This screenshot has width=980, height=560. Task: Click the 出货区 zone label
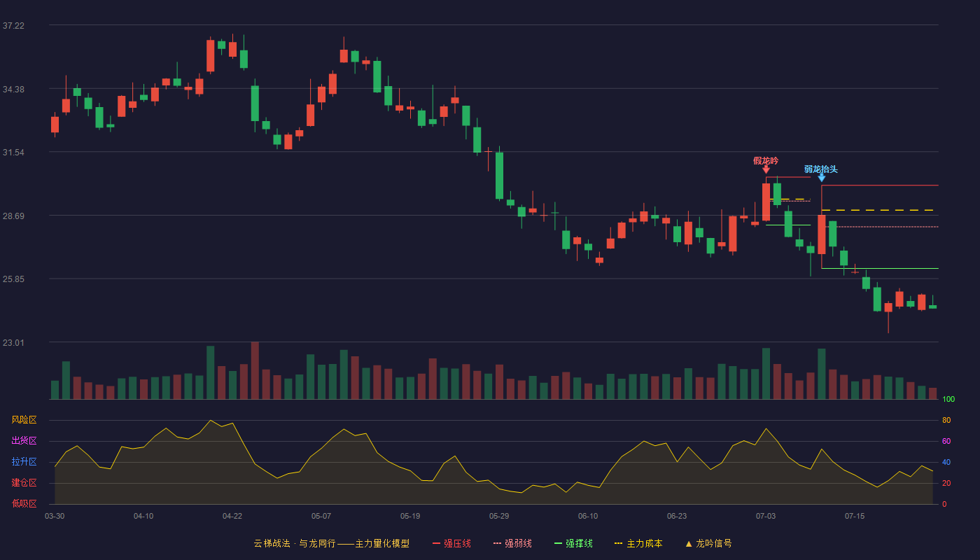coord(24,441)
